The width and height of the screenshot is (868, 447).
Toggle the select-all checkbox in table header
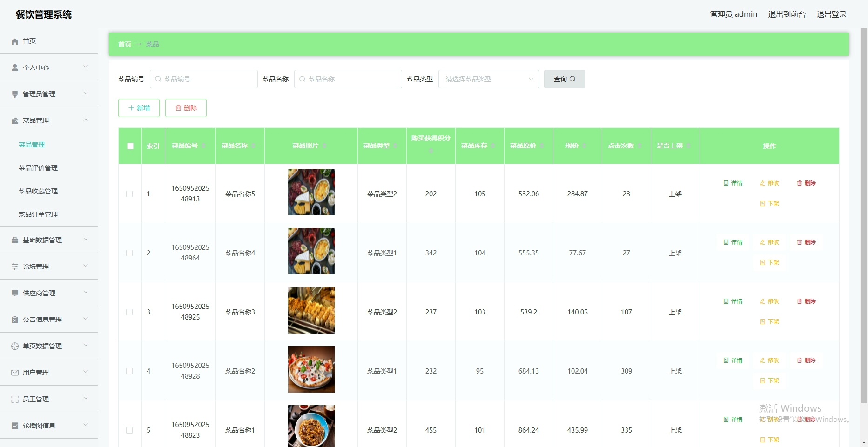[x=130, y=146]
